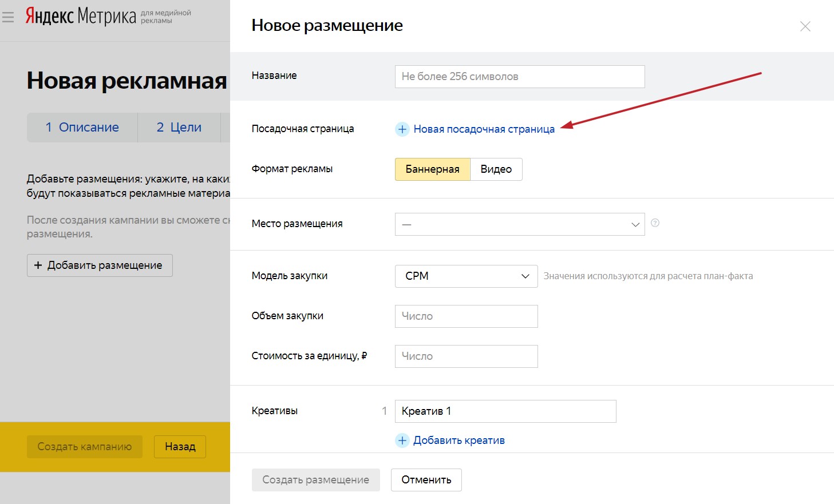Click Новая посадочная страница link
The width and height of the screenshot is (834, 504).
click(484, 129)
